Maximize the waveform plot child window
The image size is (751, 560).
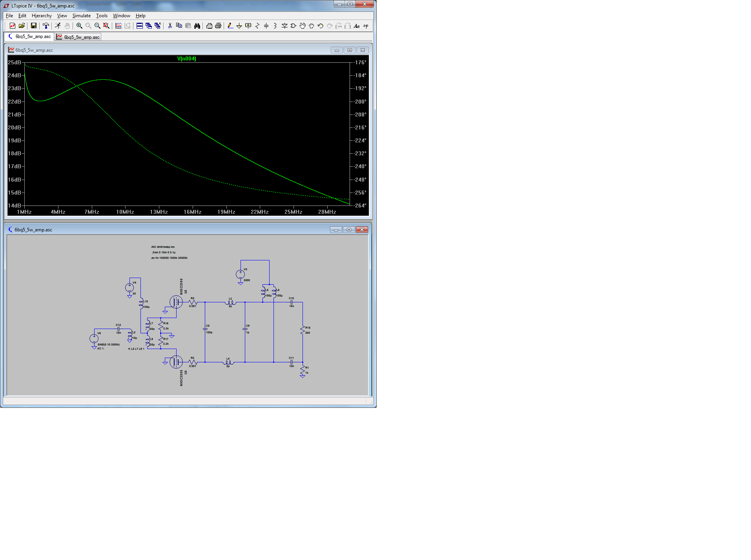point(350,50)
